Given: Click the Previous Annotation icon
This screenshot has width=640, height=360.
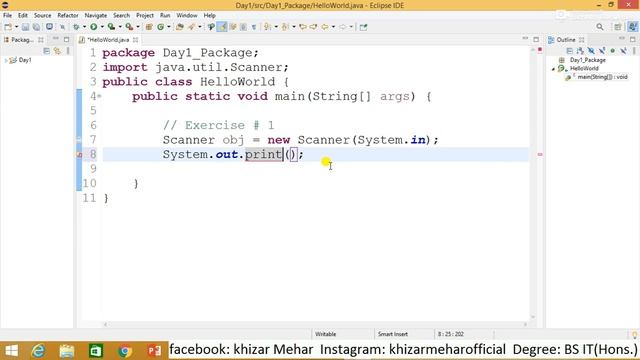Looking at the screenshot, I should pyautogui.click(x=285, y=27).
